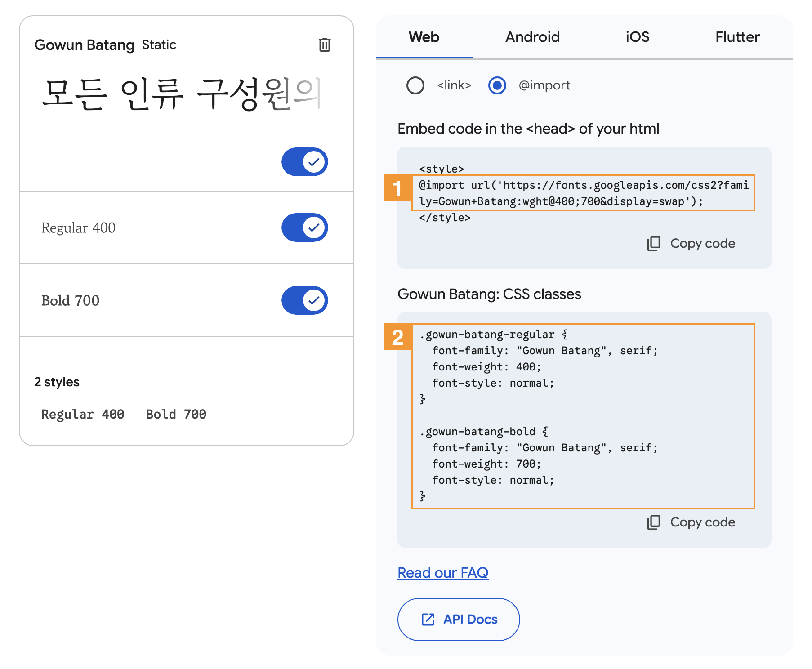Click the Copy code text for embed code
This screenshot has height=669, width=812.
point(702,244)
